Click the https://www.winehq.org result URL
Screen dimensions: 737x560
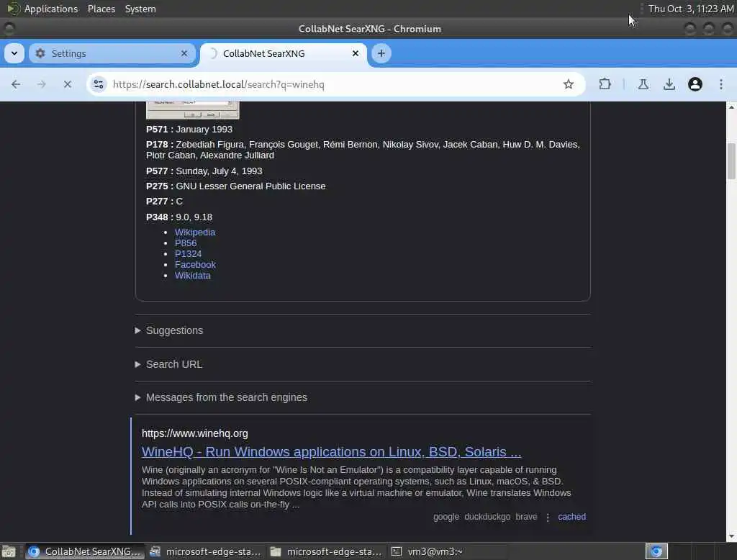(194, 433)
